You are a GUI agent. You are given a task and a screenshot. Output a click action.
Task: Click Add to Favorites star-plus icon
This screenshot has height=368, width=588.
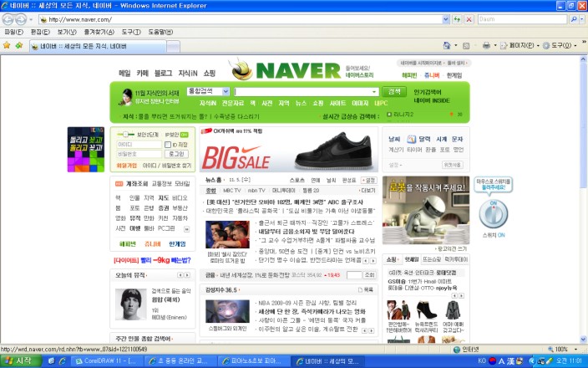18,45
